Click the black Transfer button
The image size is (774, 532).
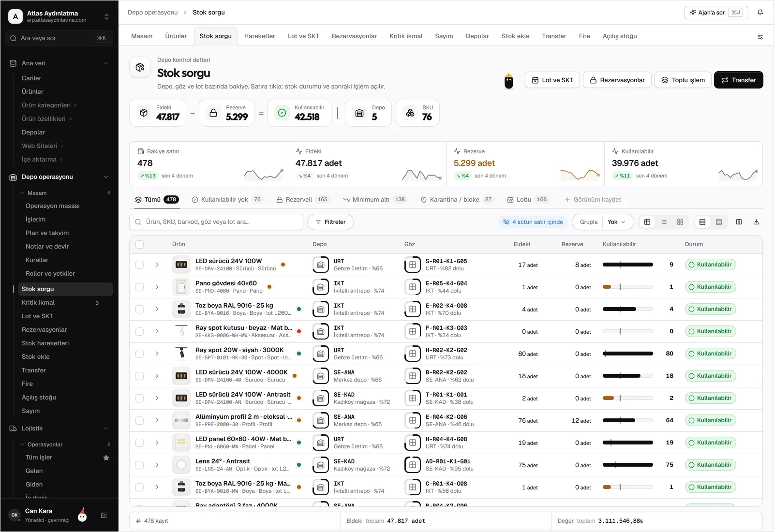tap(738, 80)
